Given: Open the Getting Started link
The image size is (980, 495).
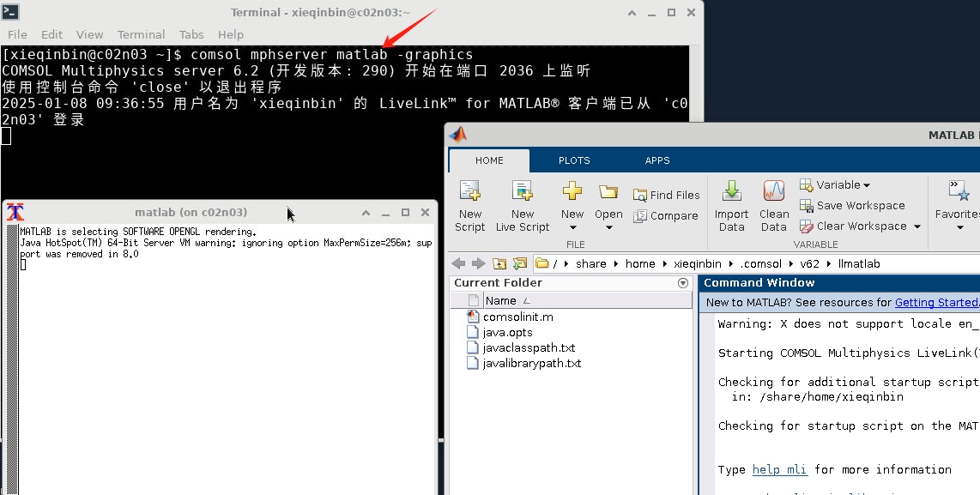Looking at the screenshot, I should pos(937,303).
